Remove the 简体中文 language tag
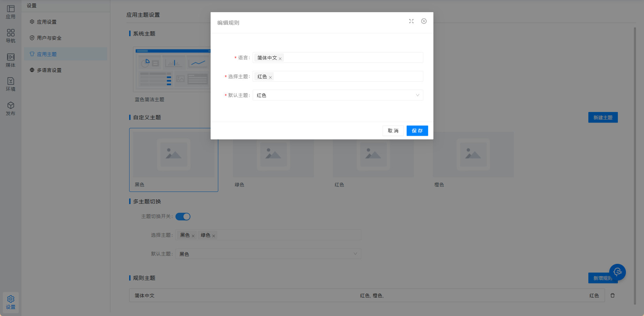This screenshot has width=644, height=316. pyautogui.click(x=280, y=58)
